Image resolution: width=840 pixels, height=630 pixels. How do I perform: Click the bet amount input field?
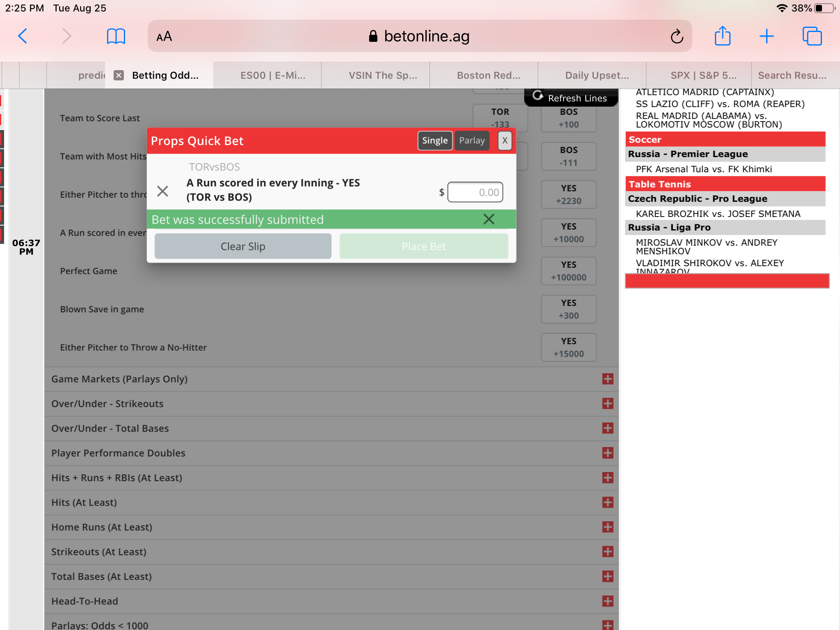[475, 192]
